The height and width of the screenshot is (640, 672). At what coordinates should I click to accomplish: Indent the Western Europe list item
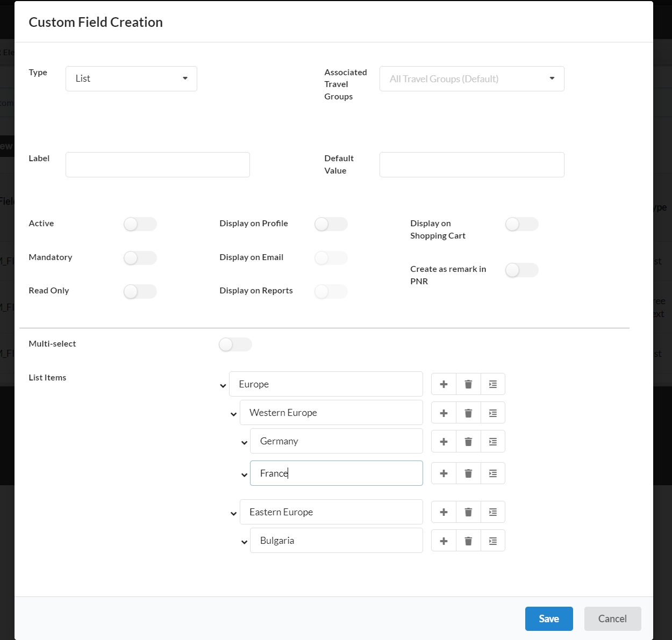point(493,413)
